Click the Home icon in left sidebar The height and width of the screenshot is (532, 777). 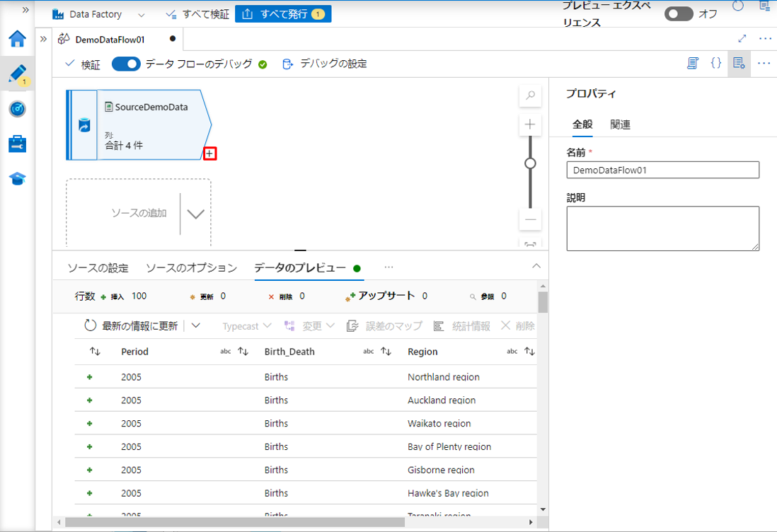(x=17, y=39)
